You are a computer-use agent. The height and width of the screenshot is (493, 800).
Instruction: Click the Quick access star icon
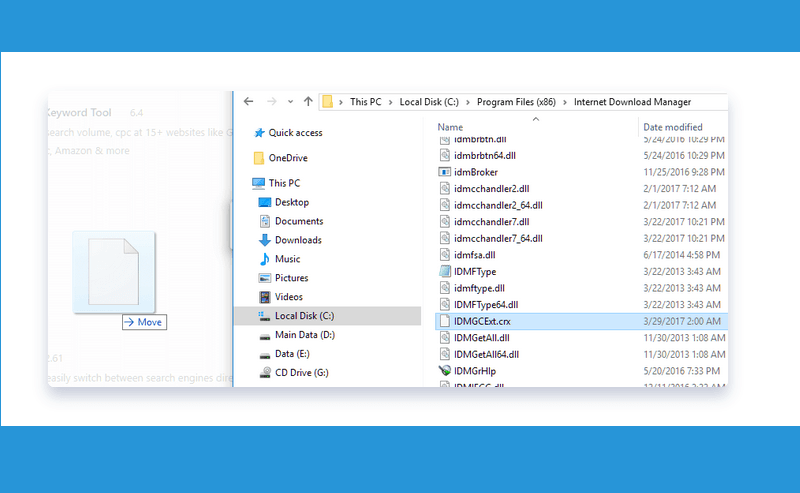[x=259, y=133]
